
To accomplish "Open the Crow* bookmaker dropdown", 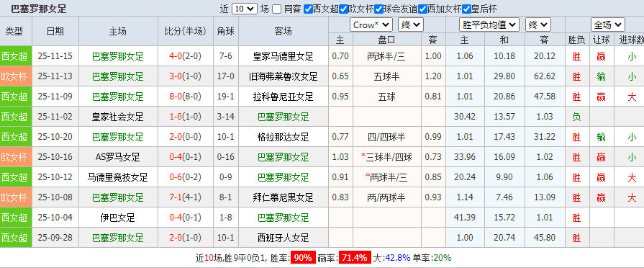I will (x=371, y=25).
